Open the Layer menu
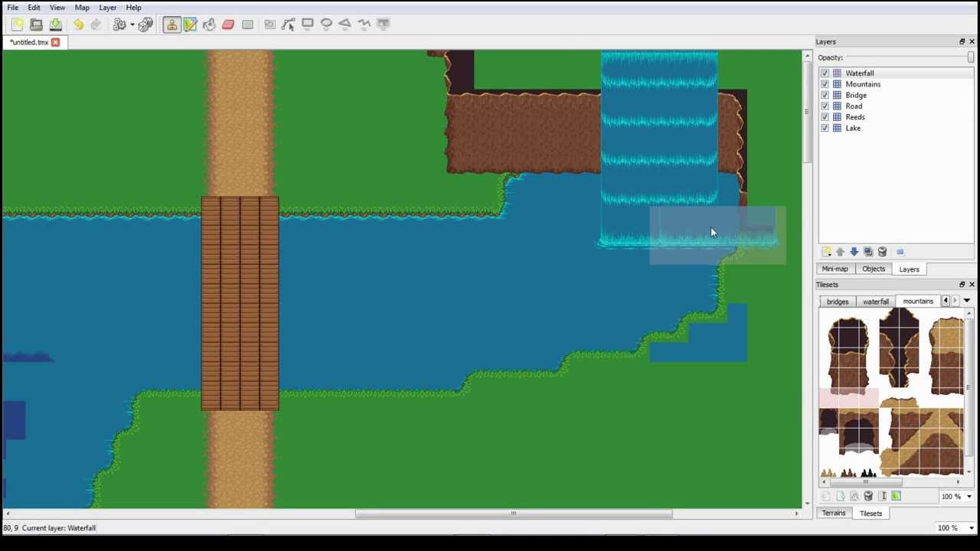Image resolution: width=980 pixels, height=551 pixels. pos(107,8)
